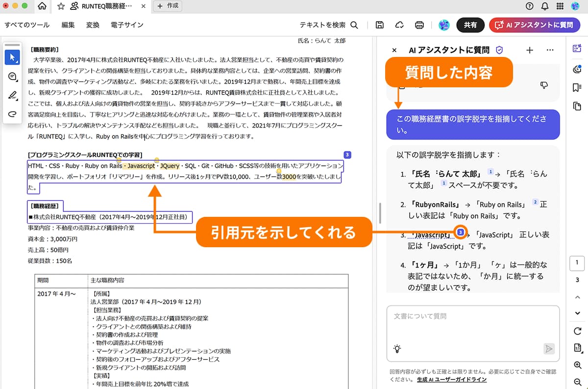Select the add comment tool
Screen dimensions: 588x389
(12, 77)
